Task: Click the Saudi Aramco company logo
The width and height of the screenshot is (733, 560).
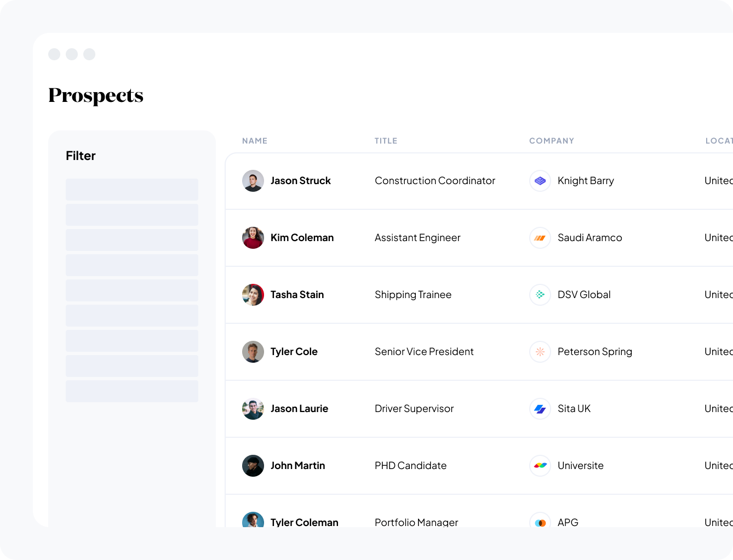Action: tap(540, 238)
